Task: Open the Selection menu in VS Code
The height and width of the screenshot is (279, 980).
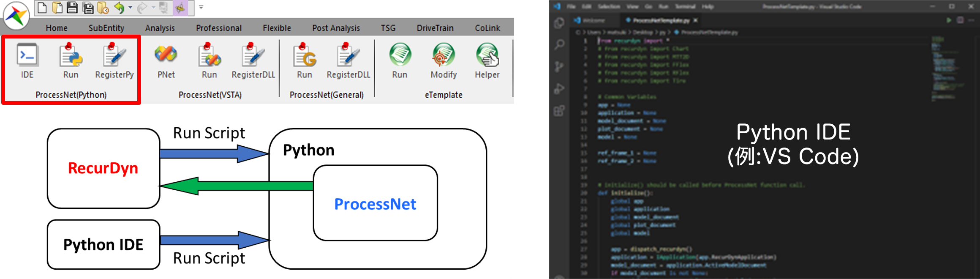Action: 609,6
